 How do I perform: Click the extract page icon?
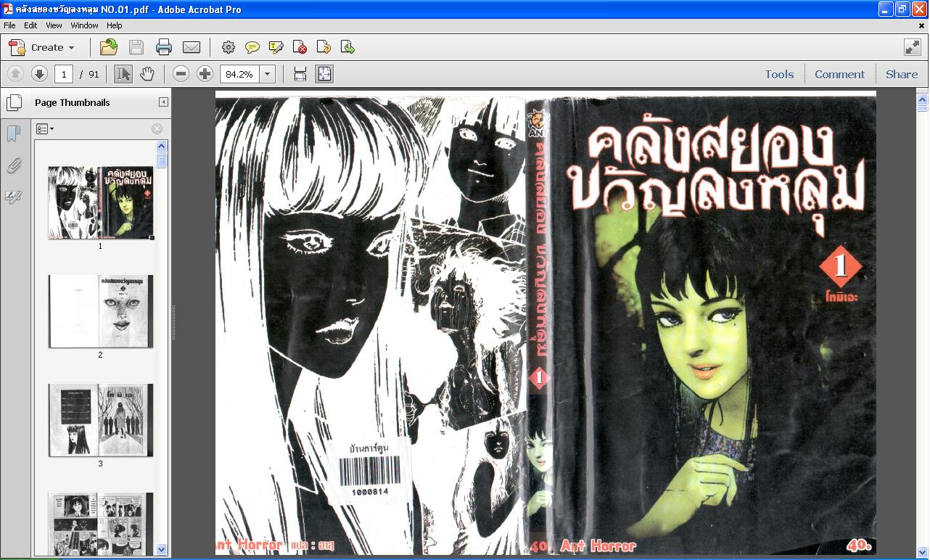coord(324,48)
